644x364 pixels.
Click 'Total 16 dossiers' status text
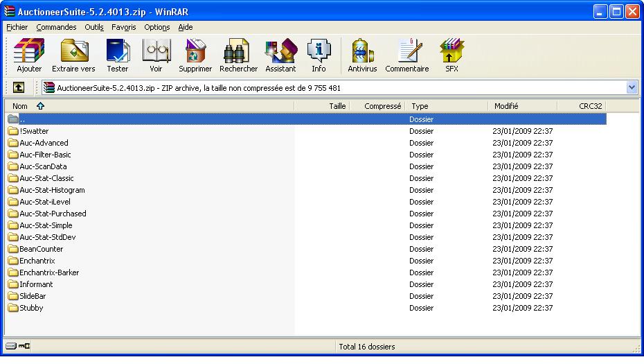[367, 347]
